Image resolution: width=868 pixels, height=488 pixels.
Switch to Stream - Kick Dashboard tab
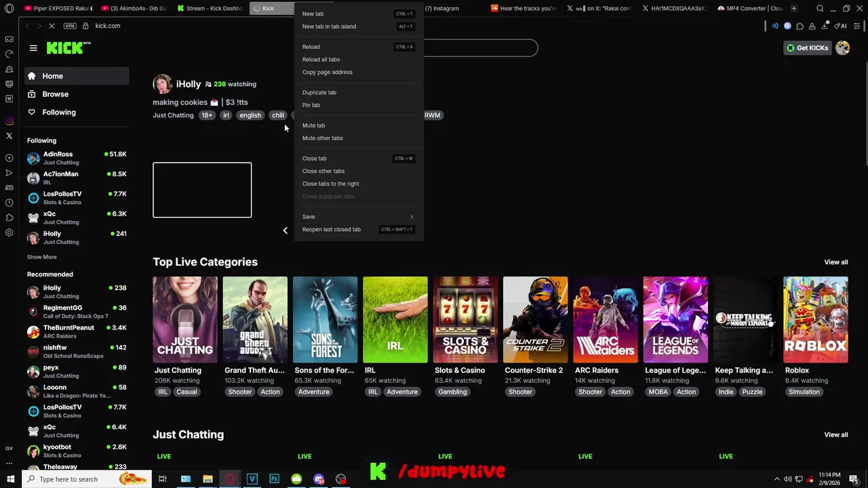point(210,9)
